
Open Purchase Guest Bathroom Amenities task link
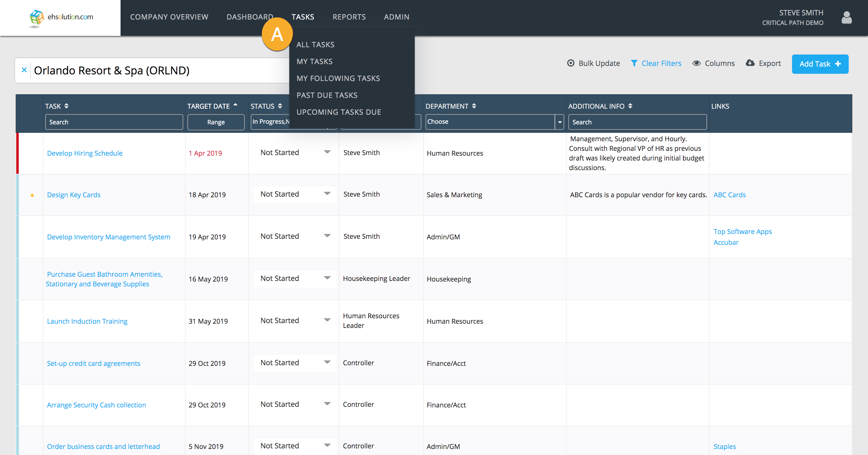click(x=104, y=279)
